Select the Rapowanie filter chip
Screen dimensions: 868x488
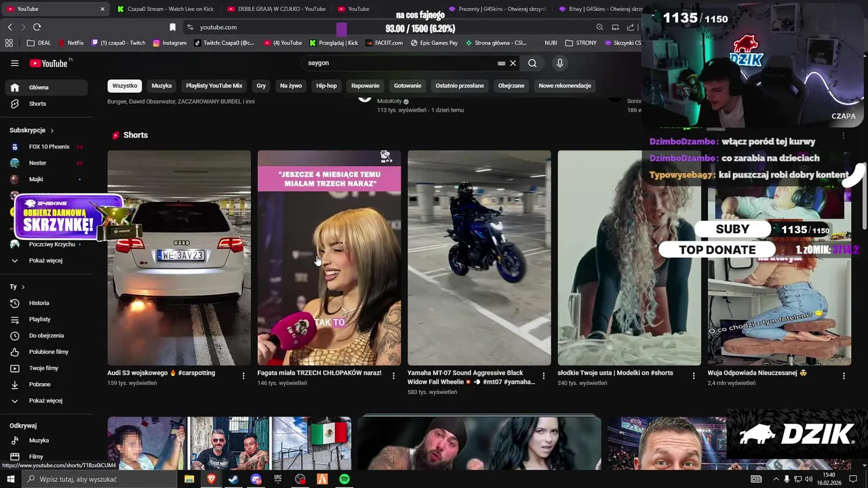366,86
